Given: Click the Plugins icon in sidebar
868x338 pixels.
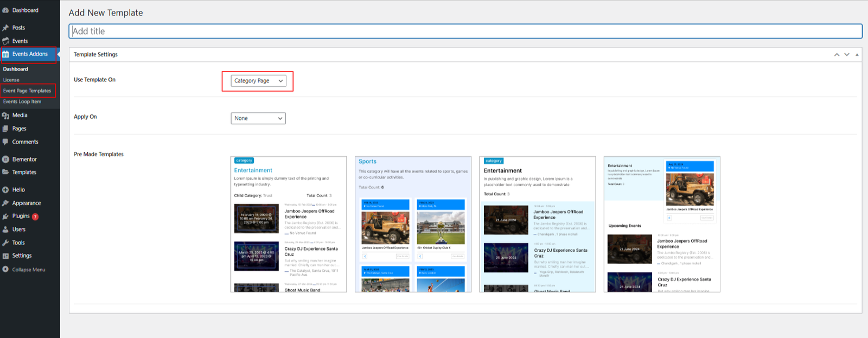Looking at the screenshot, I should coord(5,216).
